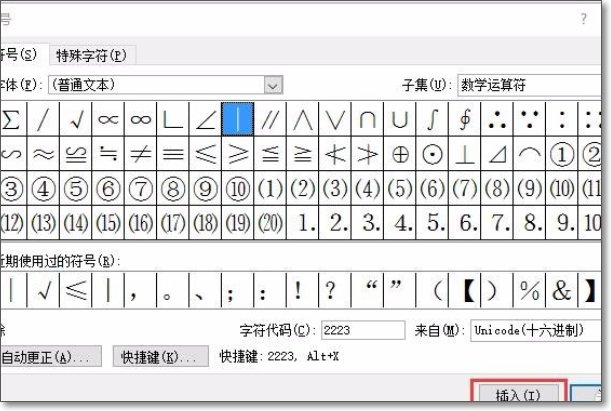611x411 pixels.
Task: Pick recently used left double quote
Action: pyautogui.click(x=367, y=290)
